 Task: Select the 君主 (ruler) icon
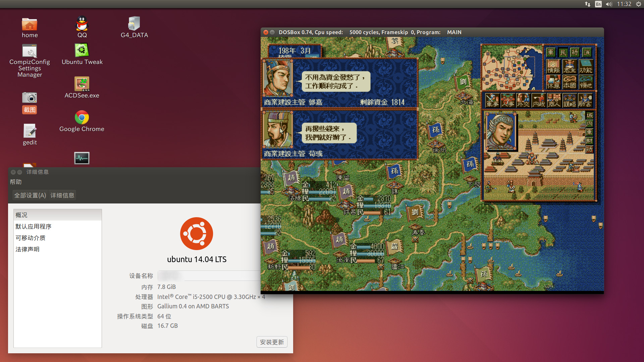point(569,66)
